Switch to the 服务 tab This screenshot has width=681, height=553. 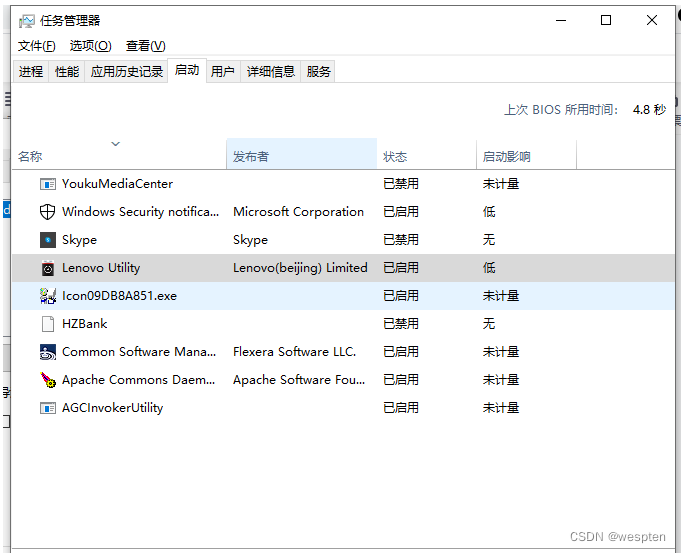tap(318, 71)
